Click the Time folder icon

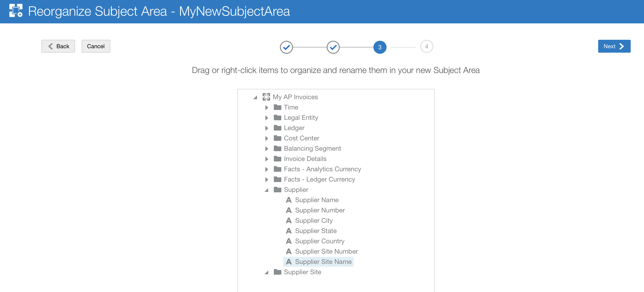[277, 107]
